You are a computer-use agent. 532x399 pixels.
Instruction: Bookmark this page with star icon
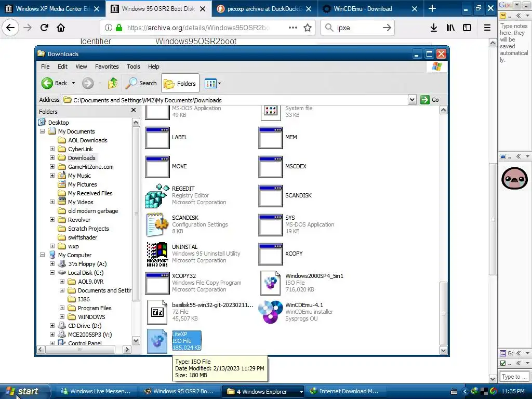point(308,28)
